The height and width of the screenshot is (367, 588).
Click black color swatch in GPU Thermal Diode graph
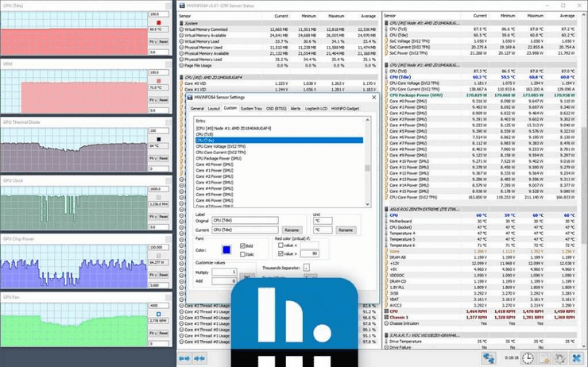[159, 139]
